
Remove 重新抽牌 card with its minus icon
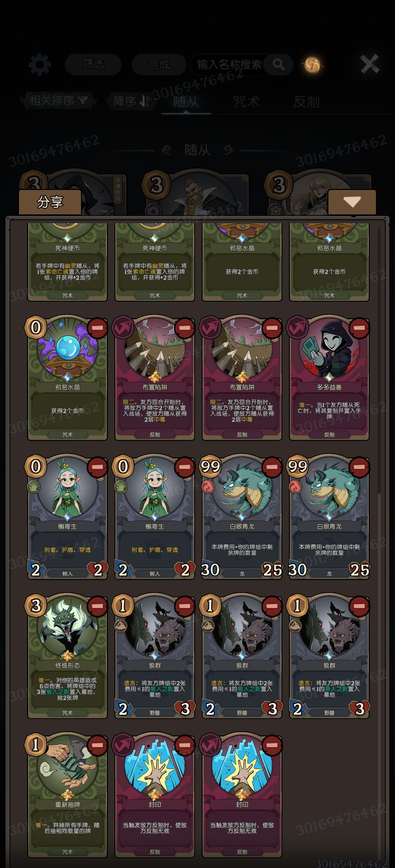tap(97, 745)
